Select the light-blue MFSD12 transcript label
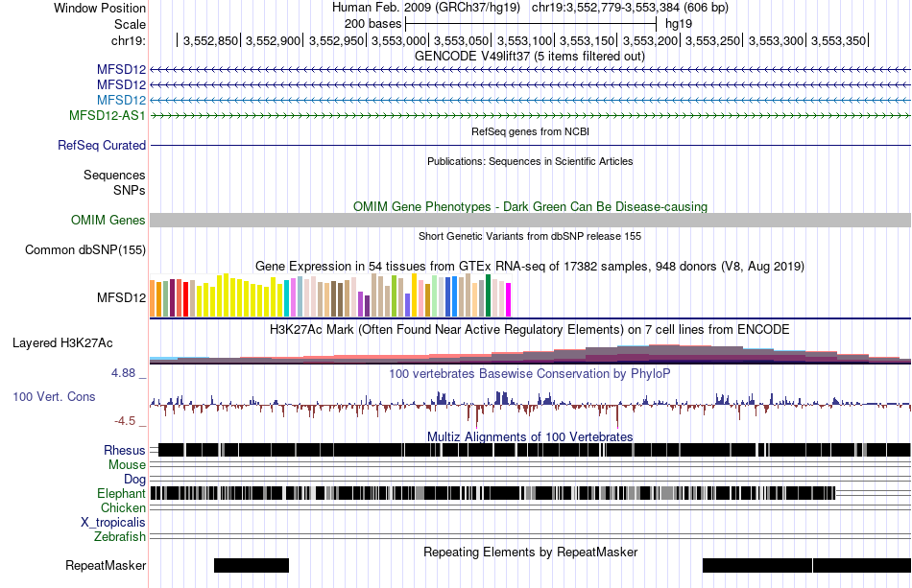Viewport: 912px width, 588px height. pyautogui.click(x=122, y=100)
